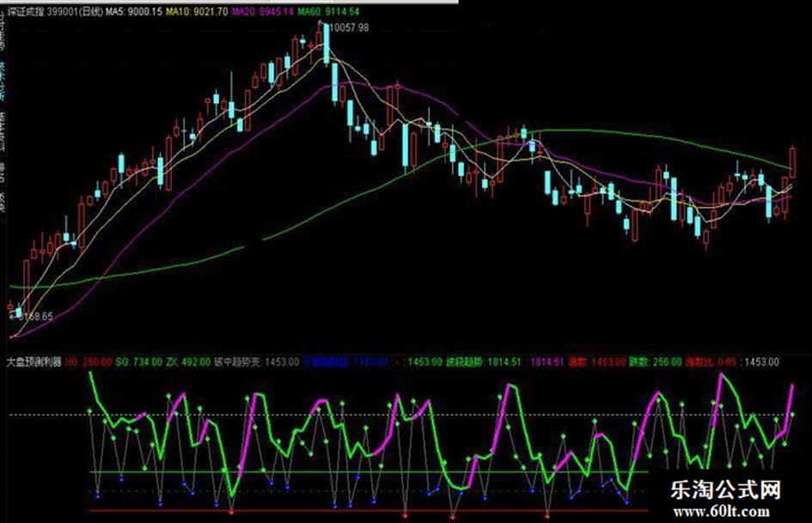The height and width of the screenshot is (523, 812).
Task: Click the 跌数: 256.00 indicator value
Action: (656, 362)
